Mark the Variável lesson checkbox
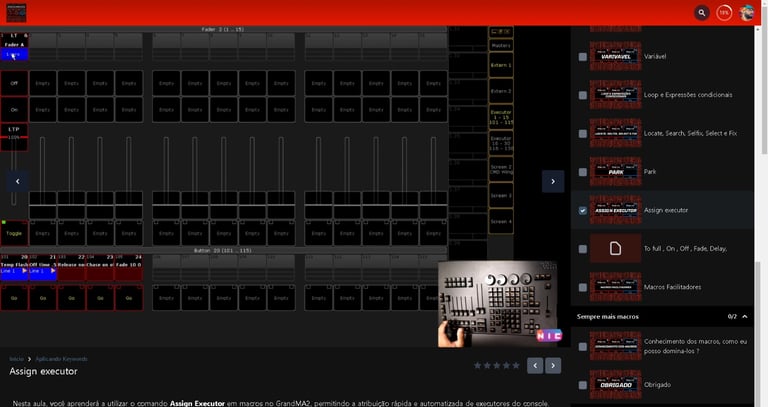The image size is (768, 407). (x=582, y=56)
